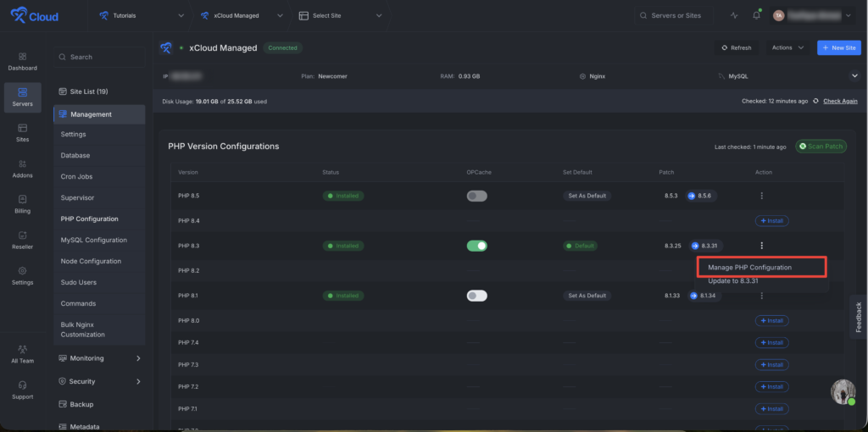Set PHP 8.5 as default
Viewport: 868px width, 432px height.
[587, 196]
